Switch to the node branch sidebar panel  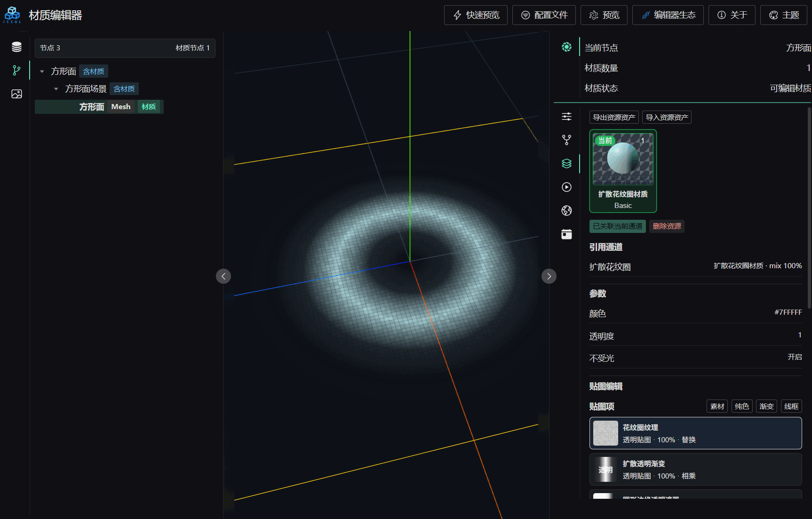point(16,71)
